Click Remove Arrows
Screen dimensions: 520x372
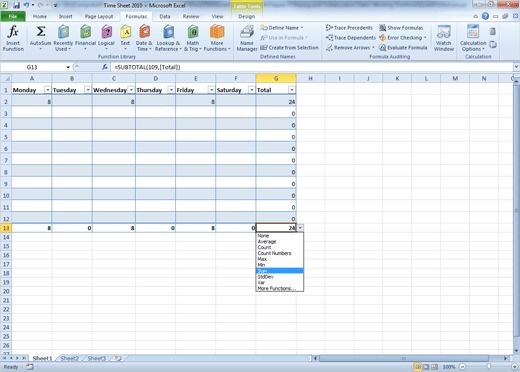point(350,48)
